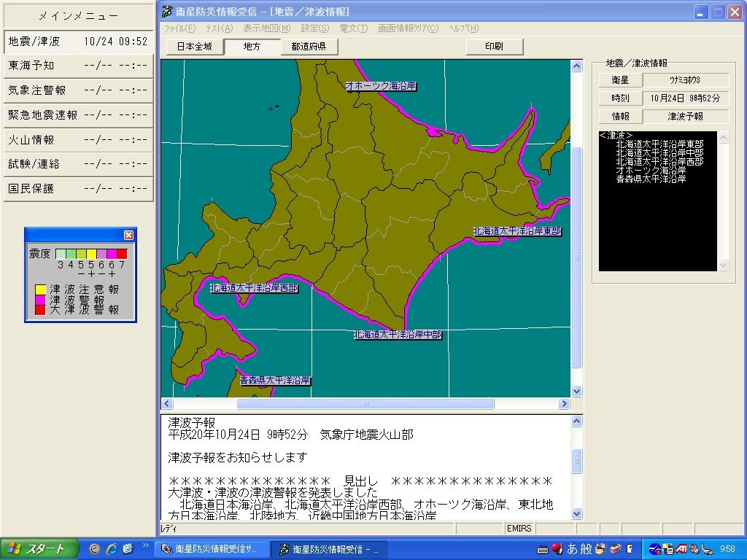
Task: Click tsunami list scrollbar down arrow
Action: tap(723, 265)
